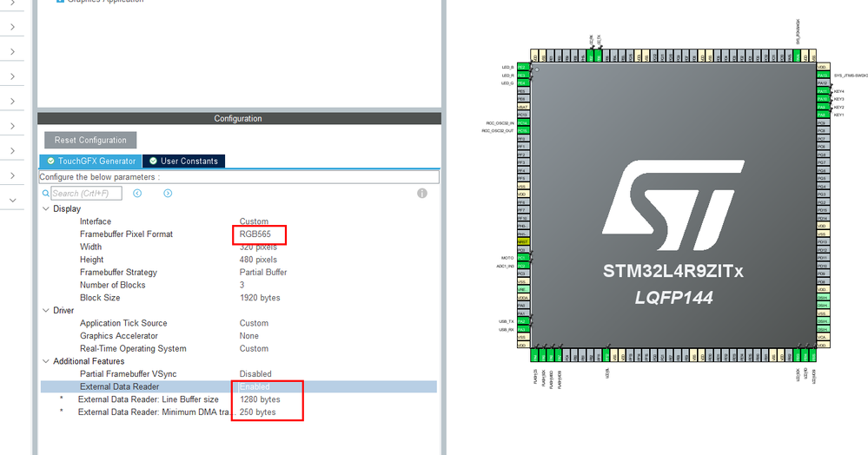Select pin PA3 labeled USB_RX
Viewport: 868px width, 455px height.
coord(524,329)
